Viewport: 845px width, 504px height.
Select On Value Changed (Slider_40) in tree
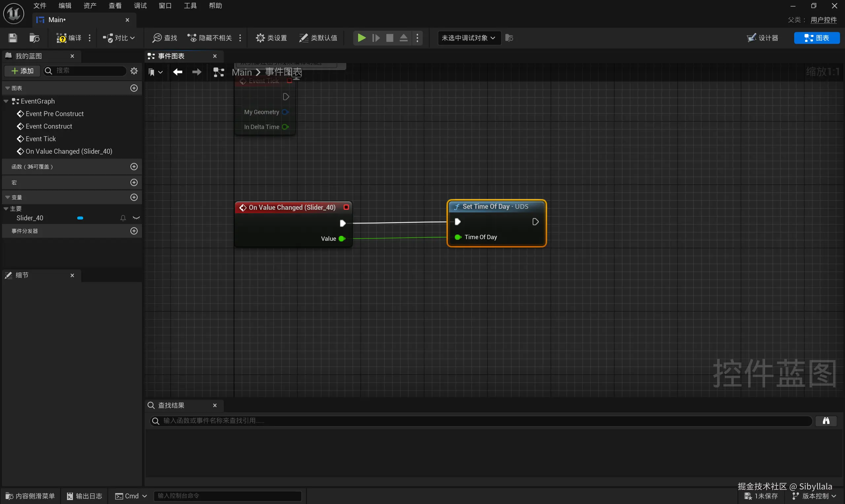pyautogui.click(x=69, y=151)
